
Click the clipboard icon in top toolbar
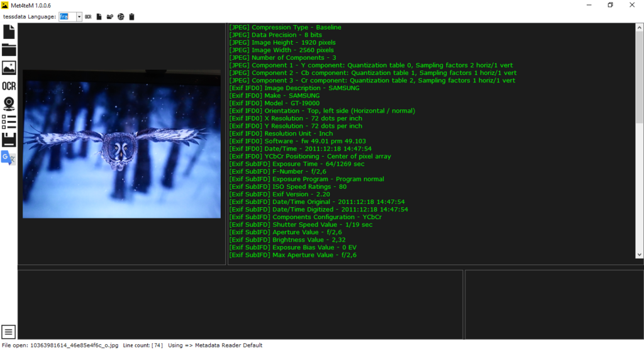point(131,16)
